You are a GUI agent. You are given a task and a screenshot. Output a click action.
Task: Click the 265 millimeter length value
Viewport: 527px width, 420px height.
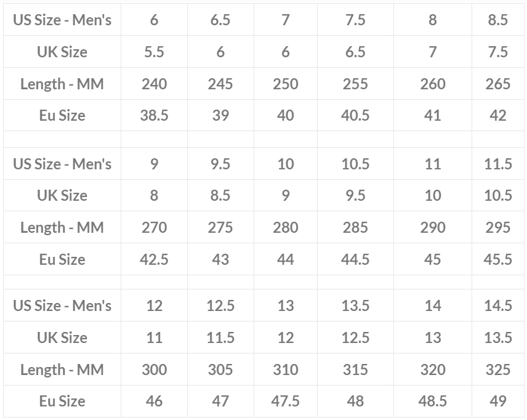pos(497,84)
